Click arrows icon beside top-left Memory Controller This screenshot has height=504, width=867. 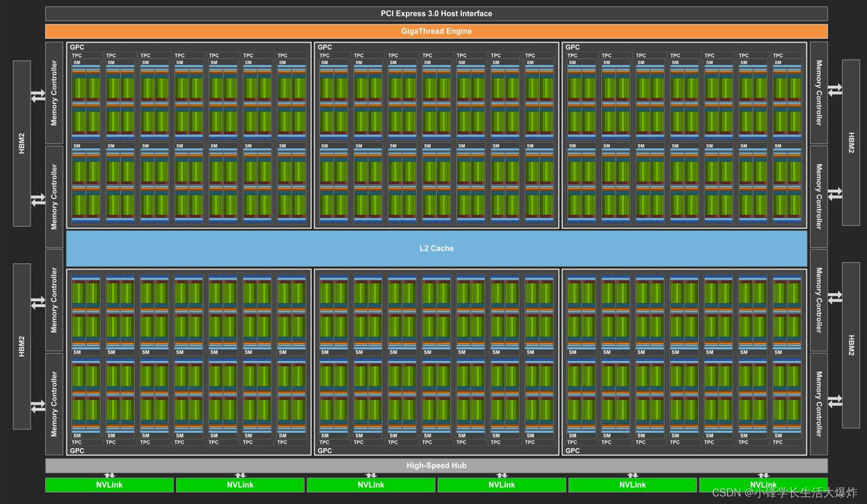point(38,96)
